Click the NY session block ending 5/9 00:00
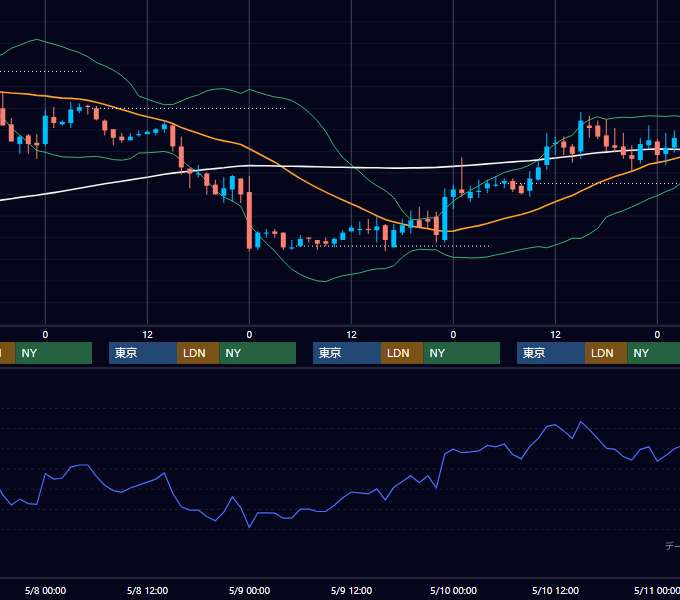 [258, 353]
